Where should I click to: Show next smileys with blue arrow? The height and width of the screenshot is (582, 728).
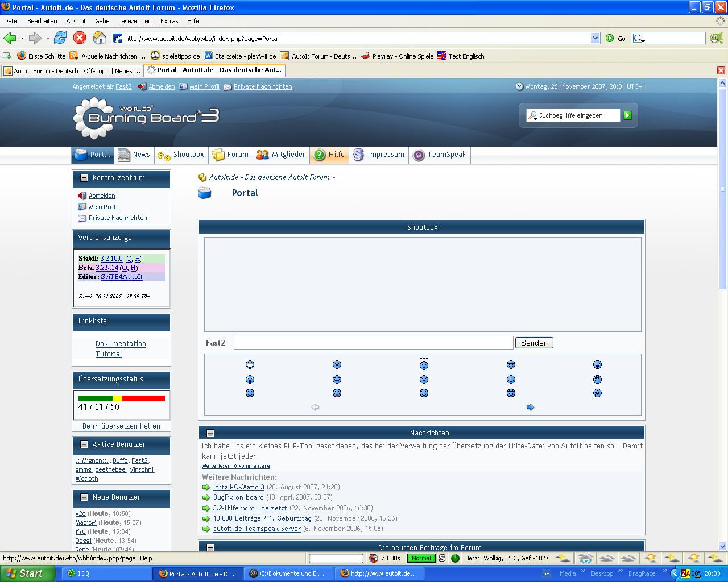click(x=530, y=407)
